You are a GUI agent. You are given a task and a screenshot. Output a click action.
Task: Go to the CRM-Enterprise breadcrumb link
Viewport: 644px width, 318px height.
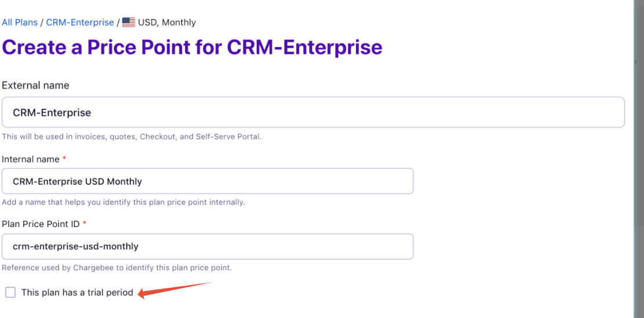[80, 23]
